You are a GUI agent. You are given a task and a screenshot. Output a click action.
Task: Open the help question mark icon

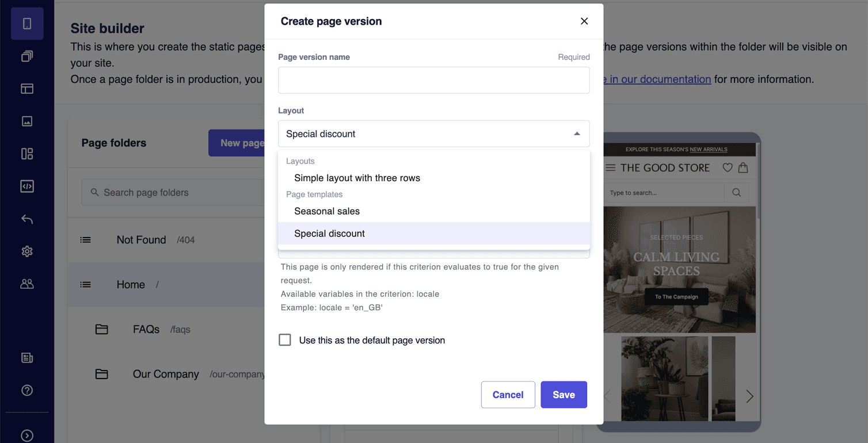(x=27, y=389)
